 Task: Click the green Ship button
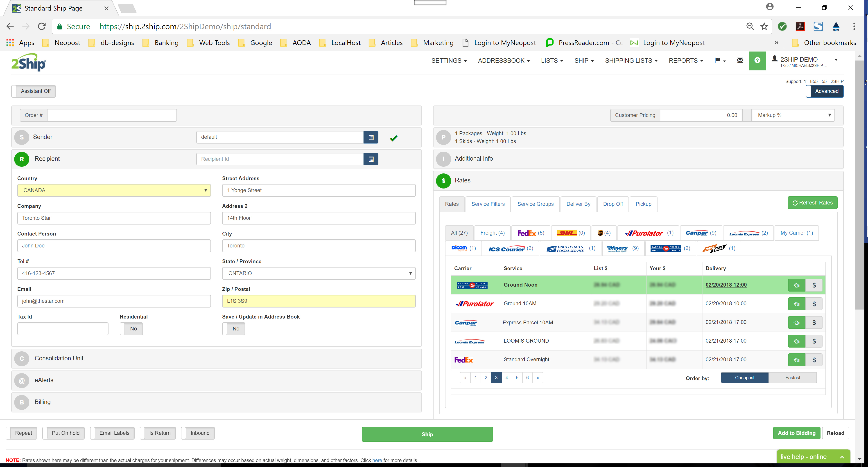click(427, 434)
